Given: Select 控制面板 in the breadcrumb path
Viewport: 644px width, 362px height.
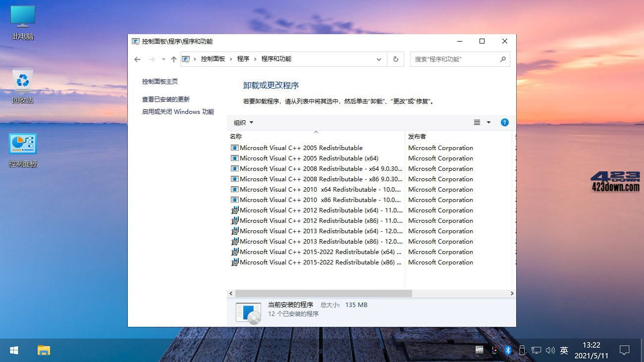Looking at the screenshot, I should click(x=213, y=59).
